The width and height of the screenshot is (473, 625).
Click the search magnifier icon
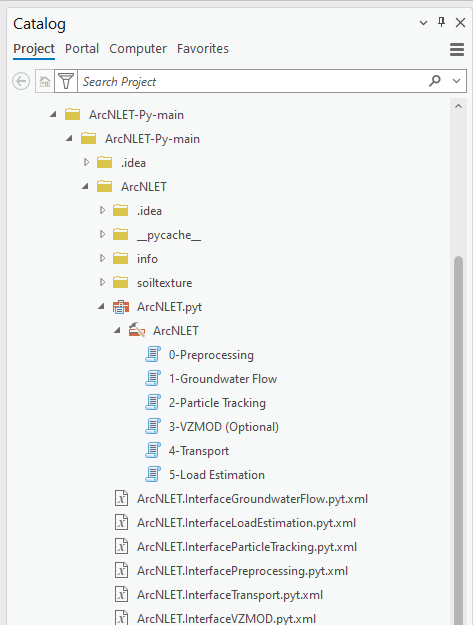[435, 81]
